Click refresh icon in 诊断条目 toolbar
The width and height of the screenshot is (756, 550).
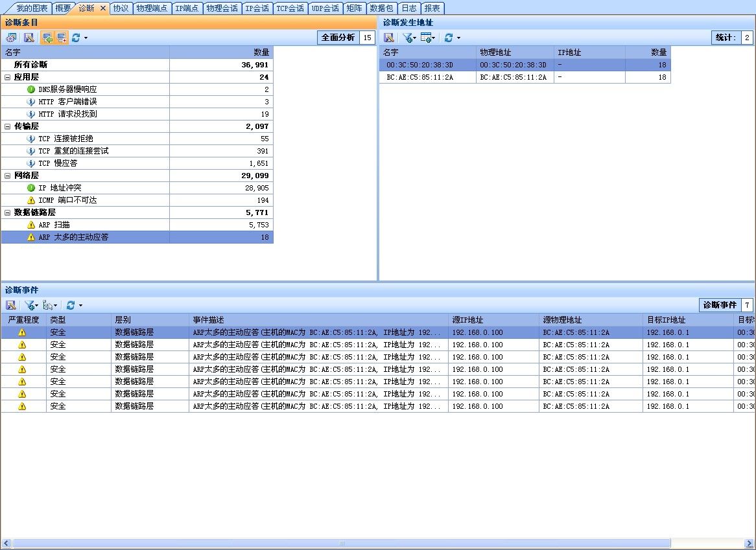(76, 38)
